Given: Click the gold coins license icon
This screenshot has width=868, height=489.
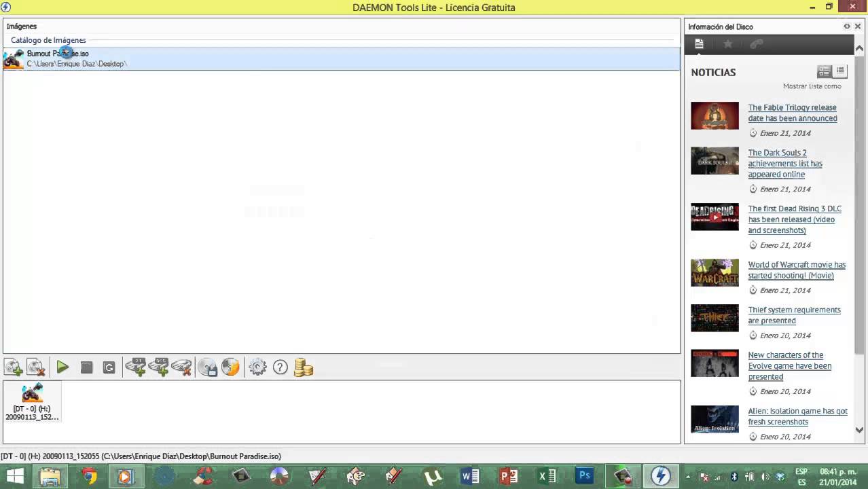Looking at the screenshot, I should click(304, 367).
